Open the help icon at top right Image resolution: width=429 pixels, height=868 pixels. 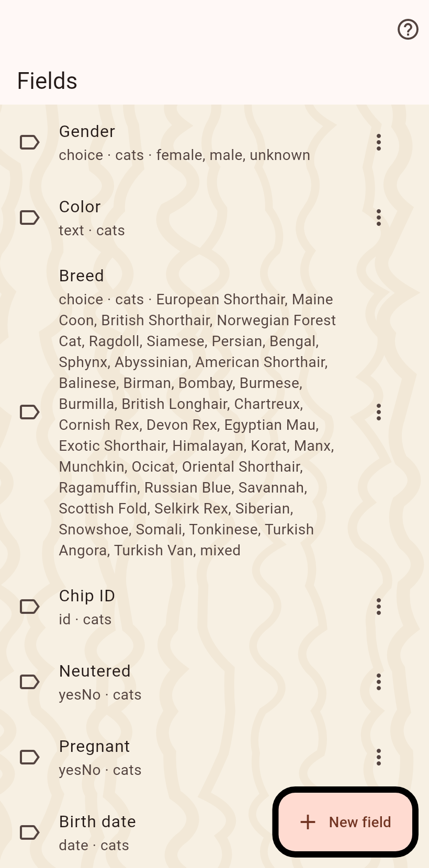coord(408,29)
